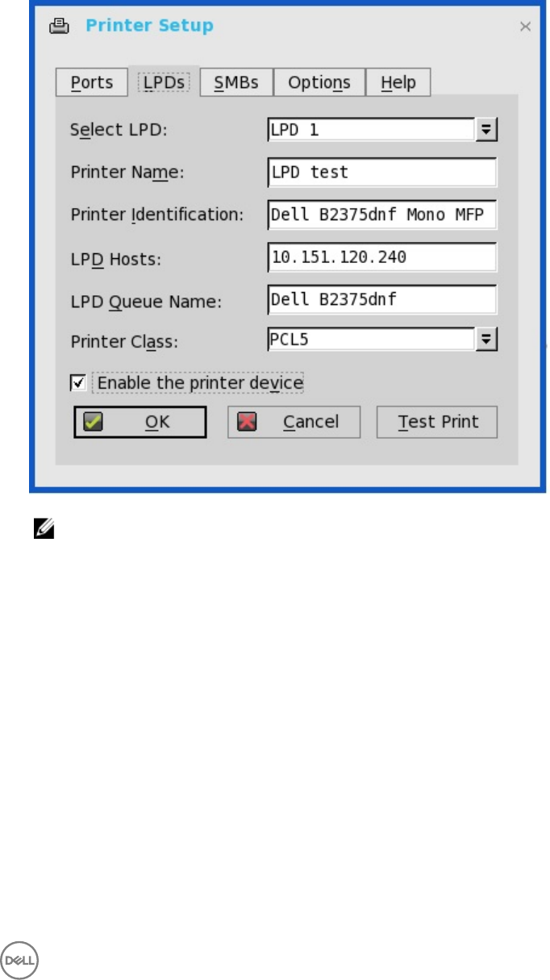The width and height of the screenshot is (550, 980).
Task: Open the Help tab
Action: (x=398, y=82)
